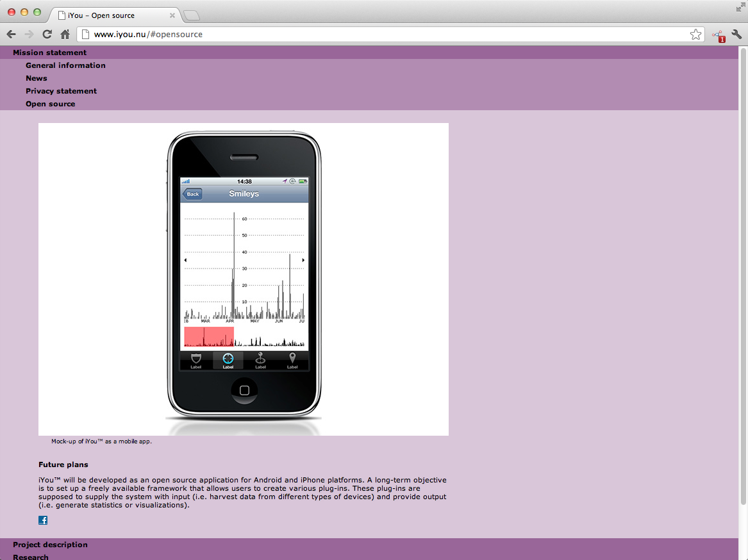
Task: Open a new browser tab
Action: coord(192,15)
